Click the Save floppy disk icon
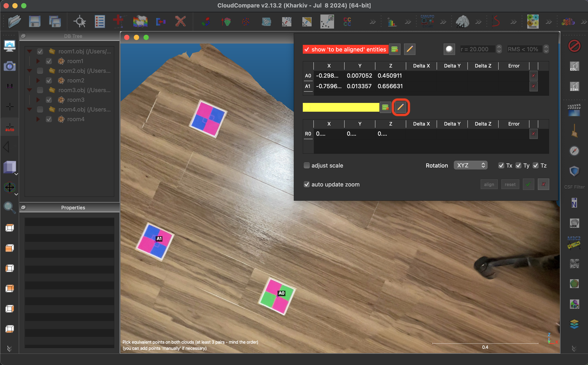This screenshot has height=365, width=588. [35, 22]
